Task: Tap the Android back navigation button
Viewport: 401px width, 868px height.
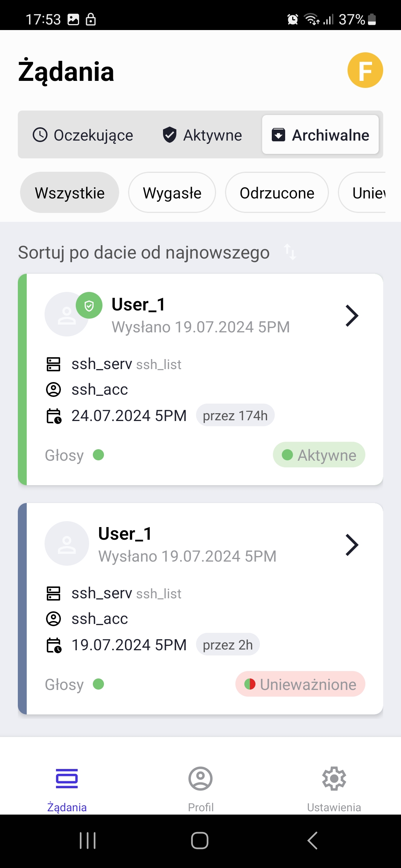Action: click(312, 841)
